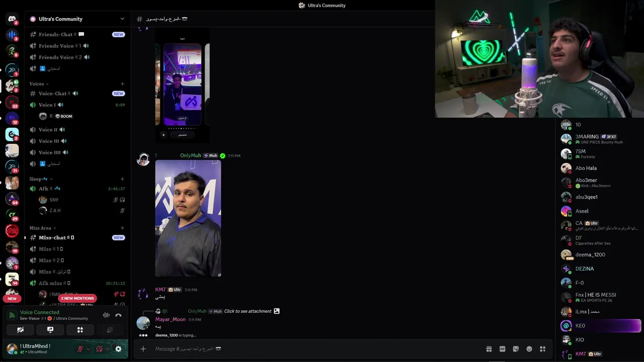Screen dimensions: 644x362
Task: Open Ultra's Community server menu
Action: (x=77, y=19)
